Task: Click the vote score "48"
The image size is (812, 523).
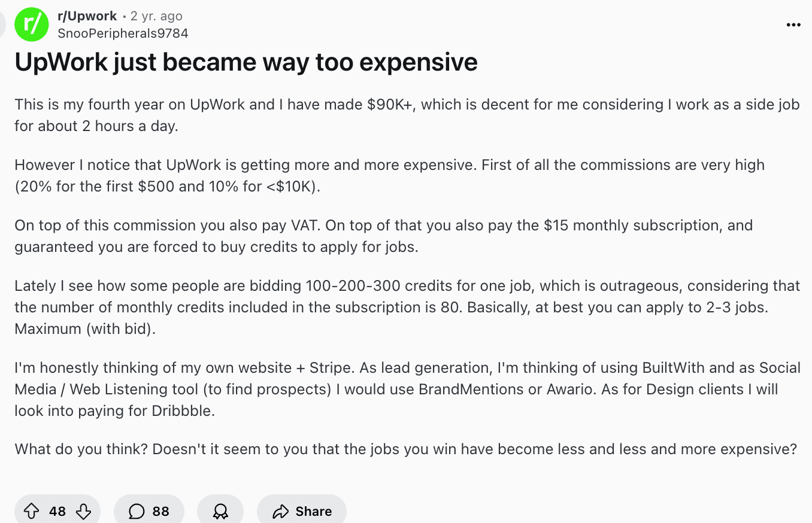Action: coord(57,510)
